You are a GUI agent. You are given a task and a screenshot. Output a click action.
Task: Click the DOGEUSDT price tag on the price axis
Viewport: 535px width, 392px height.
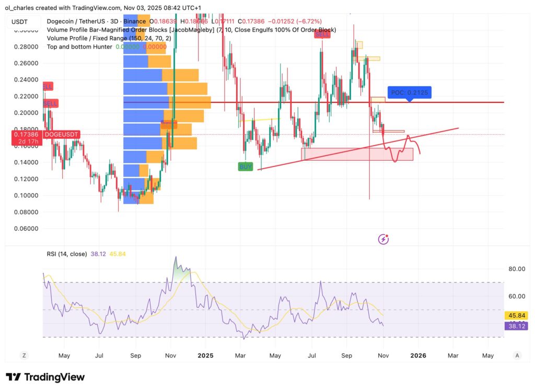(x=62, y=134)
